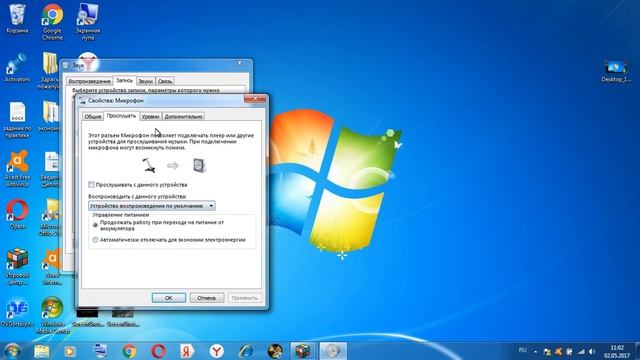Select Запись tab in Звук window
Screen dimensions: 640x360
tap(124, 80)
